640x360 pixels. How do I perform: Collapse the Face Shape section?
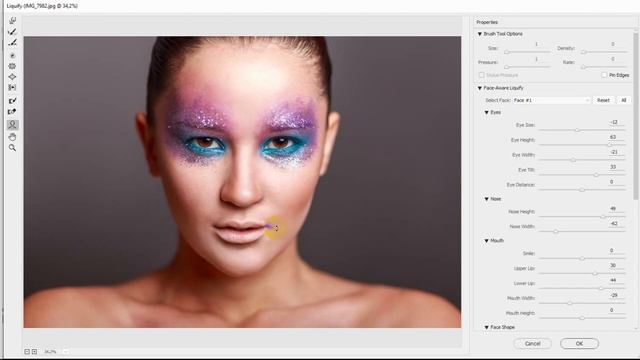click(487, 327)
